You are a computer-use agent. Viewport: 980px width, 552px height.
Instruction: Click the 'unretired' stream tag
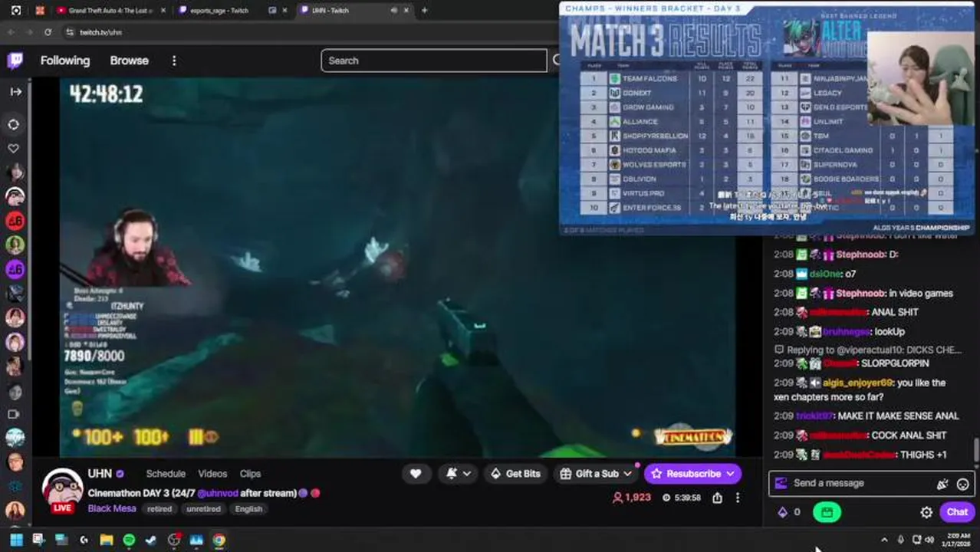point(203,509)
